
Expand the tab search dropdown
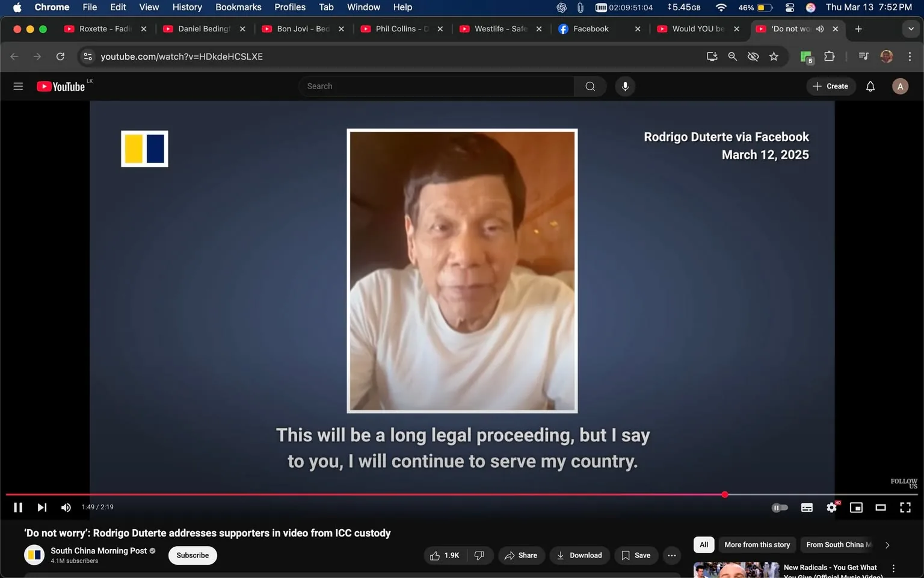(x=911, y=29)
